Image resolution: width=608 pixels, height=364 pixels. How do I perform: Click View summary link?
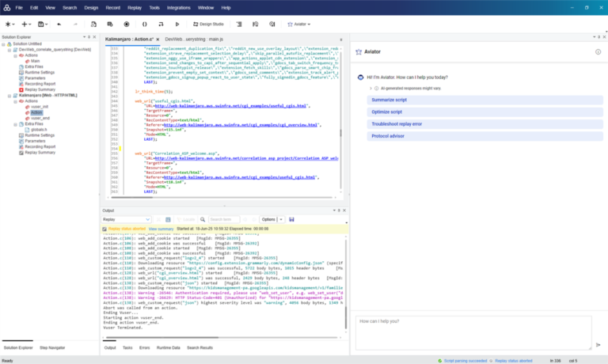coord(161,229)
